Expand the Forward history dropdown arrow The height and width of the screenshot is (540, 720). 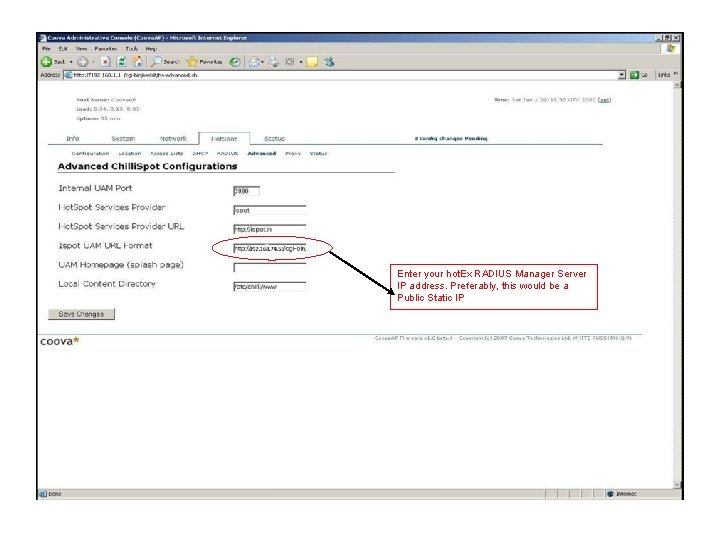point(94,62)
